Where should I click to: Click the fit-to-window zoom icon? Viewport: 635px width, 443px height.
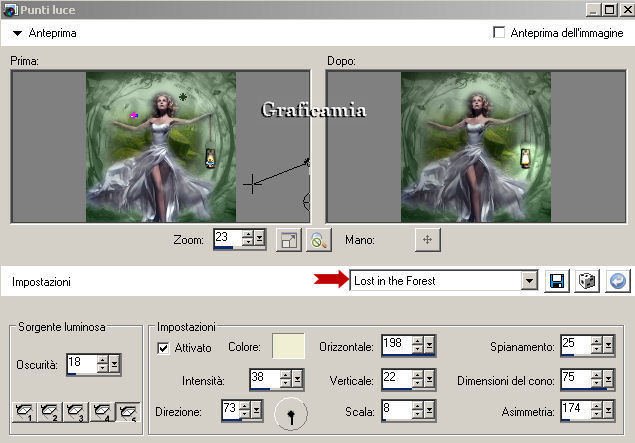tap(289, 240)
